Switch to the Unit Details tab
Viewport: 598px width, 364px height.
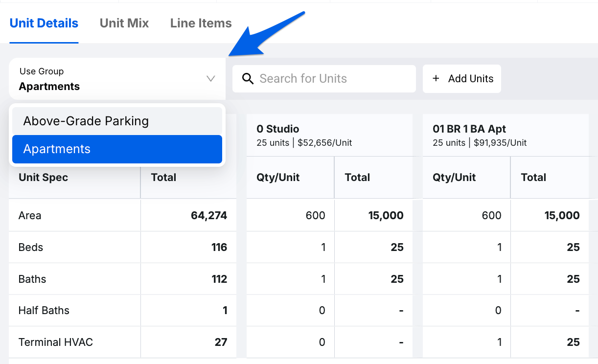pos(44,23)
